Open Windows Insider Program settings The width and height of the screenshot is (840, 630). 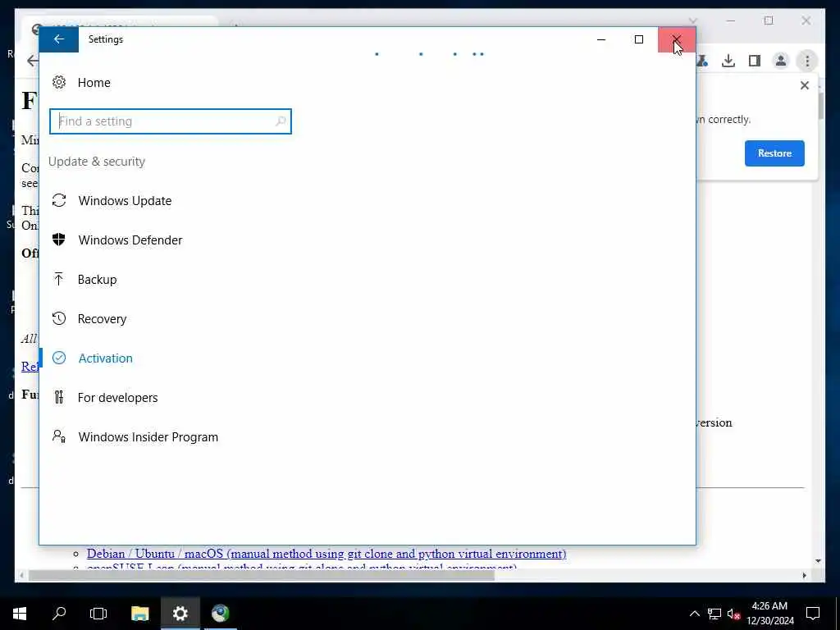click(x=148, y=436)
